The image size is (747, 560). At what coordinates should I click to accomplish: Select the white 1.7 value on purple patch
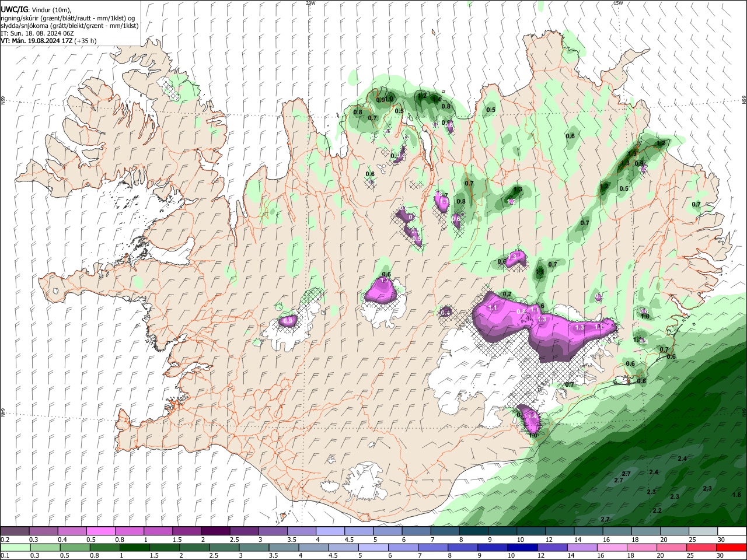click(x=384, y=281)
